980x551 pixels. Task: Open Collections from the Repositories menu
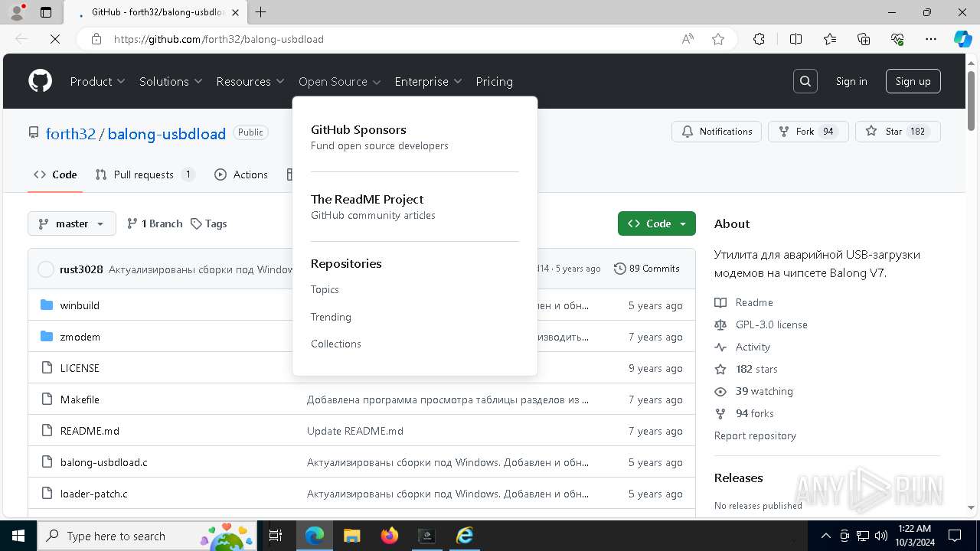tap(336, 344)
